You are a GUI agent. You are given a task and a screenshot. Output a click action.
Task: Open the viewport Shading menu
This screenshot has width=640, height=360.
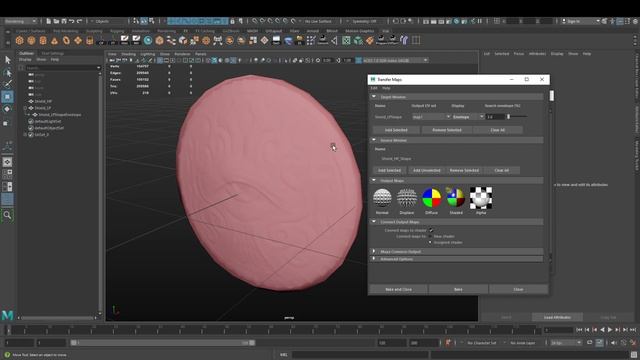128,54
